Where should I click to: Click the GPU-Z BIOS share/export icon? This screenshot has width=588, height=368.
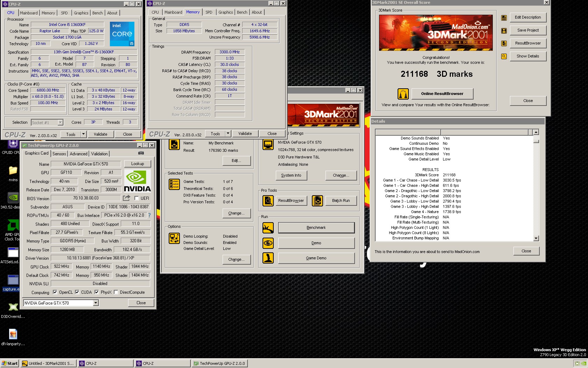click(x=126, y=198)
